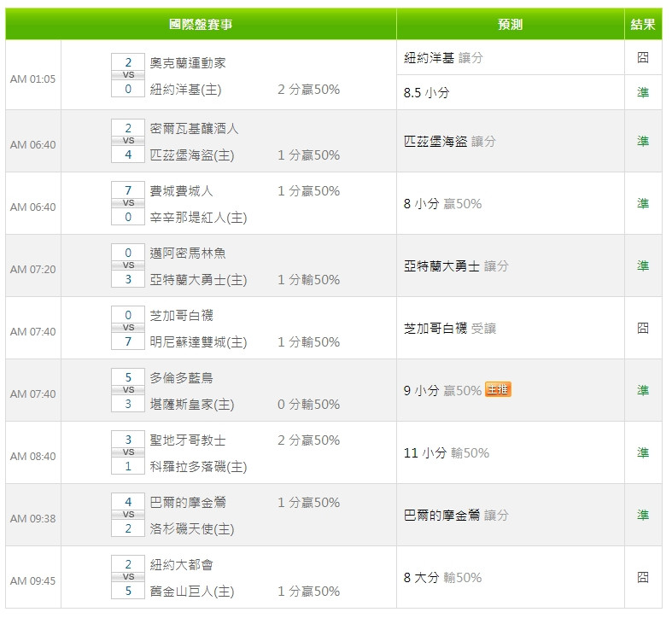Image resolution: width=672 pixels, height=618 pixels.
Task: Click team name 亞特蘭大勇士(主) in matchup column
Action: click(198, 279)
